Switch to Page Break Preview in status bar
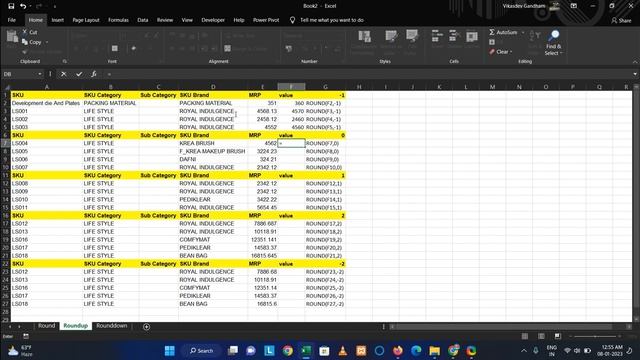This screenshot has height=360, width=640. pos(557,336)
